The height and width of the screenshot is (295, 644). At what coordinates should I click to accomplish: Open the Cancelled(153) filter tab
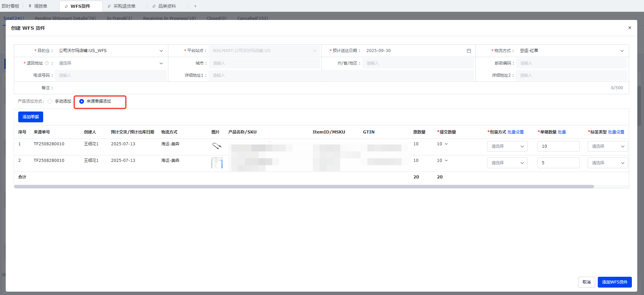pyautogui.click(x=253, y=18)
